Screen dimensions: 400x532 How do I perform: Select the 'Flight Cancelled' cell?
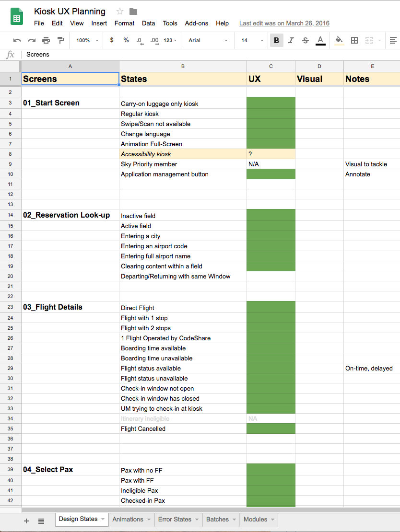[183, 429]
